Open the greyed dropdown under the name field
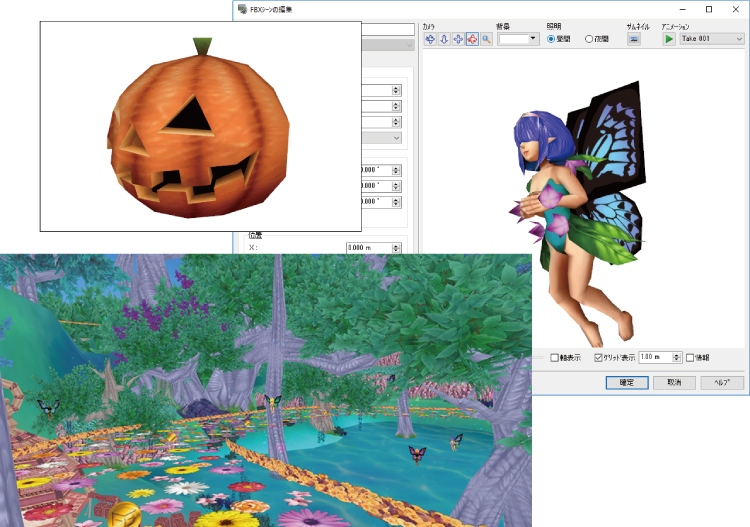This screenshot has width=750, height=527. 388,45
